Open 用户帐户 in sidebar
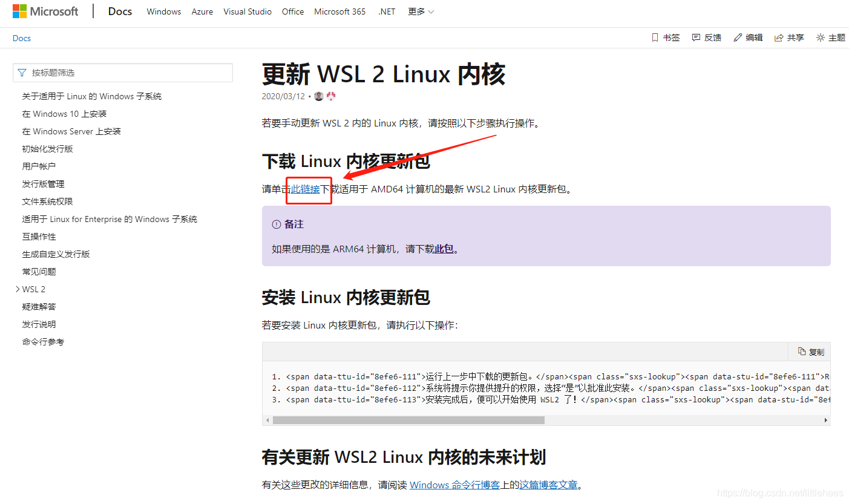Screen dimensions: 849x504 pyautogui.click(x=39, y=166)
